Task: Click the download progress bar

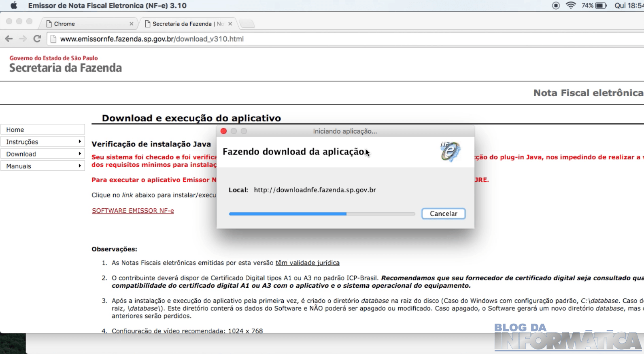Action: 322,214
